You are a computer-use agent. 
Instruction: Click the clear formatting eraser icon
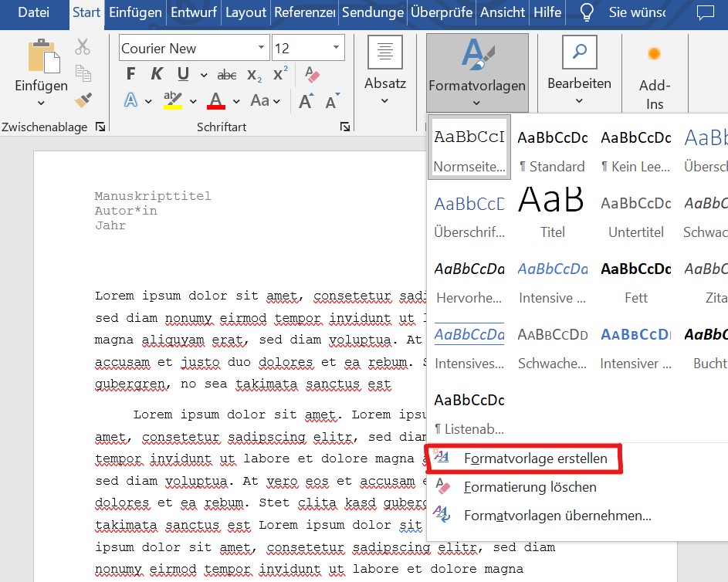(313, 74)
